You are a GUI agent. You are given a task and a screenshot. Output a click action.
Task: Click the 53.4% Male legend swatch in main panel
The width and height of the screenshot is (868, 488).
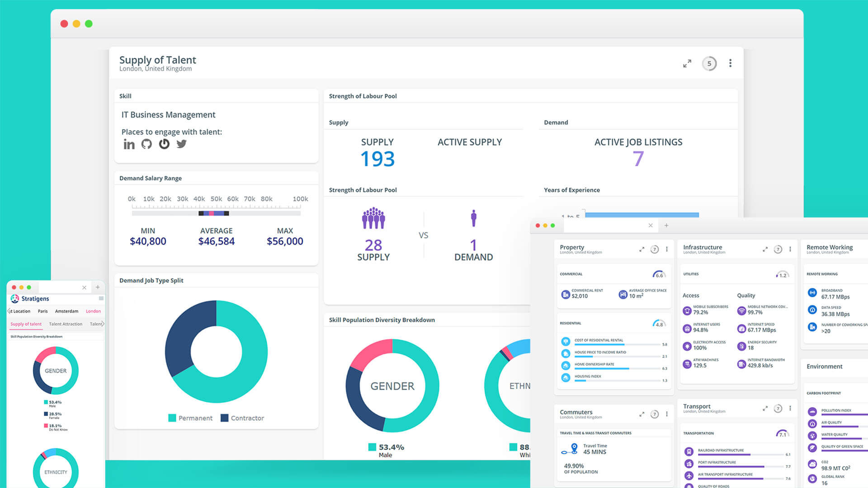tap(372, 447)
